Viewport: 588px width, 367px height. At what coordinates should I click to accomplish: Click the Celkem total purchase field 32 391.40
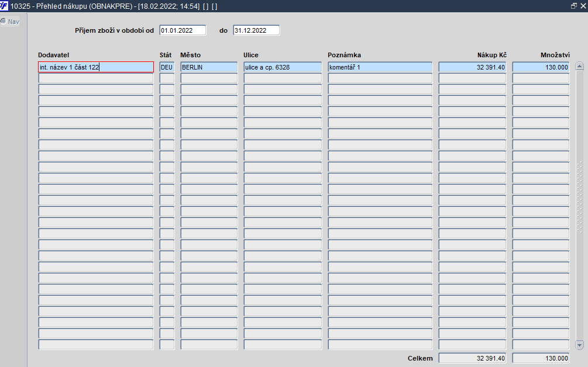click(472, 358)
